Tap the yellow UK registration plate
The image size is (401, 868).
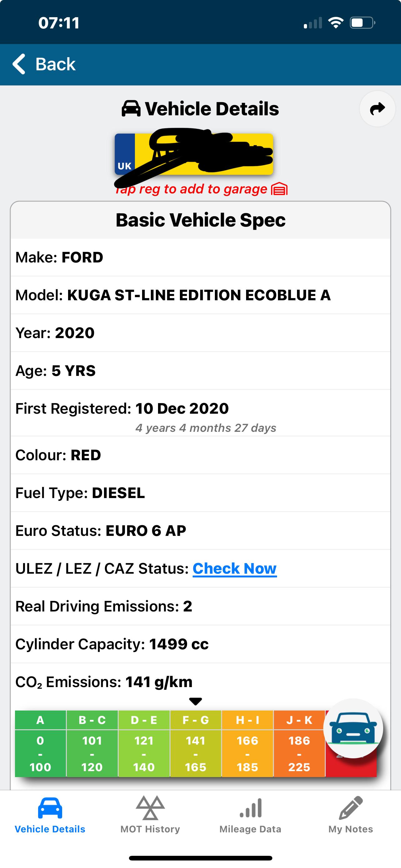tap(194, 154)
